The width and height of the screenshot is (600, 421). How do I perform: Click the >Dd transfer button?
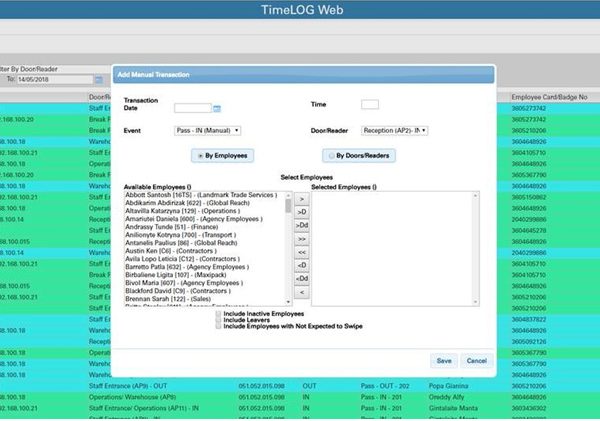[302, 226]
